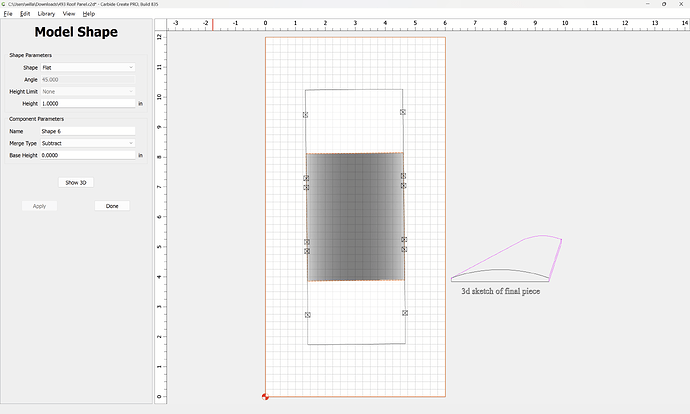This screenshot has height=414, width=690.
Task: Click the Base Height input field
Action: pos(87,155)
